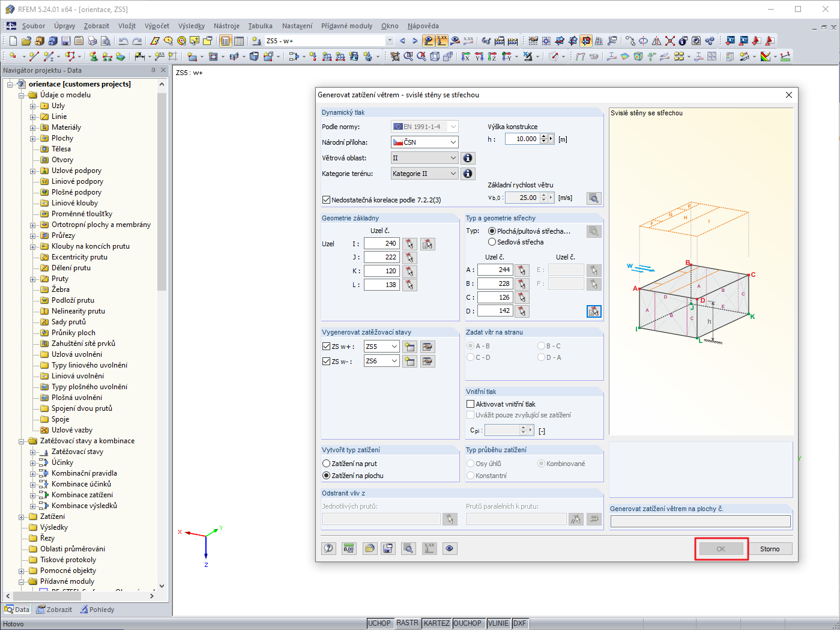The height and width of the screenshot is (630, 840).
Task: Toggle RASTR grid in status bar
Action: [407, 623]
